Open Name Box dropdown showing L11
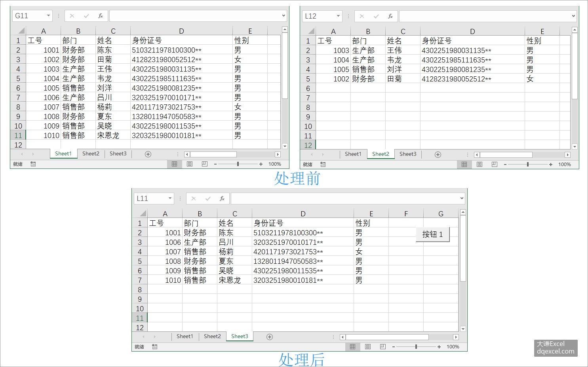This screenshot has height=367, width=588. 170,199
